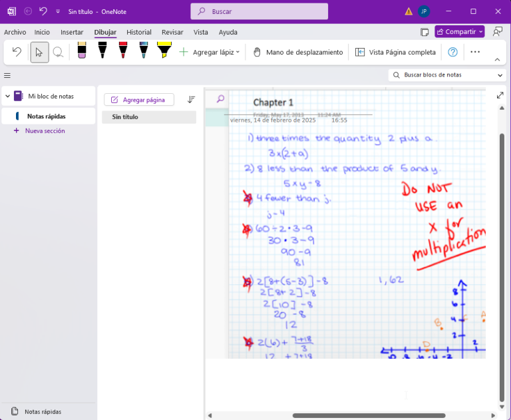This screenshot has width=511, height=420.
Task: Enable Mano de desplazamiento panning mode
Action: tap(297, 52)
